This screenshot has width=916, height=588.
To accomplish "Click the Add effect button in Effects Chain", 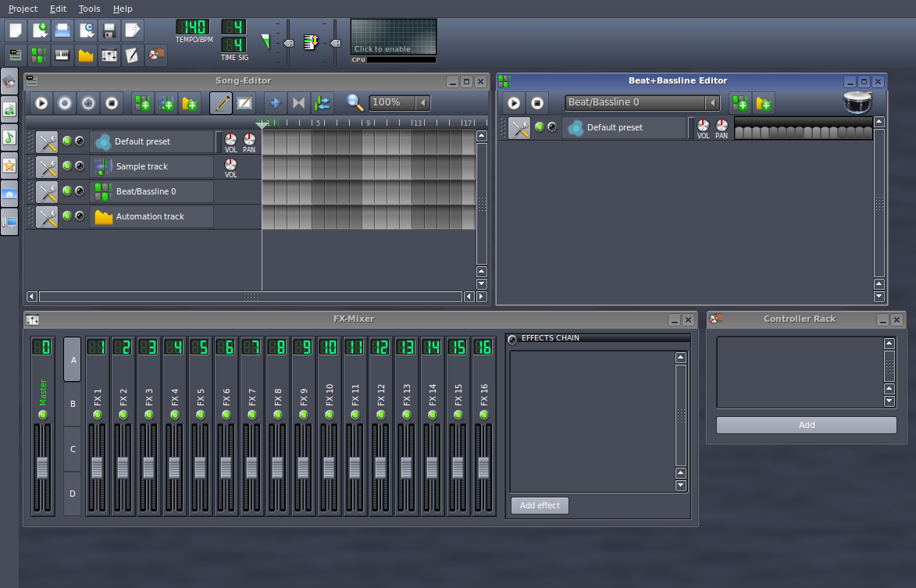I will pyautogui.click(x=539, y=505).
